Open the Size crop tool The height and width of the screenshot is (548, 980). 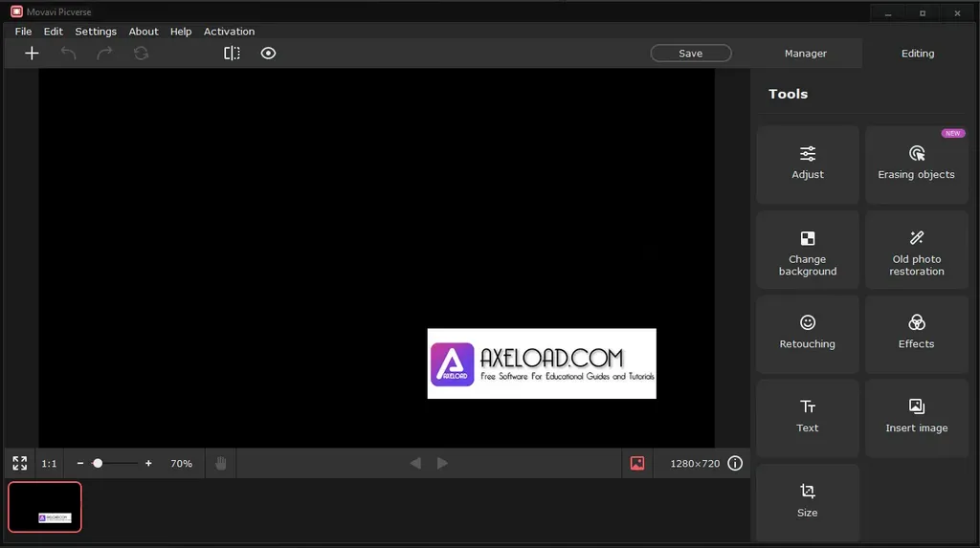point(808,502)
